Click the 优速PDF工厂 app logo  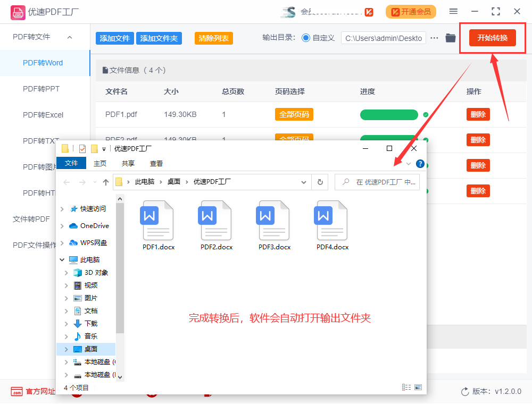(x=18, y=13)
